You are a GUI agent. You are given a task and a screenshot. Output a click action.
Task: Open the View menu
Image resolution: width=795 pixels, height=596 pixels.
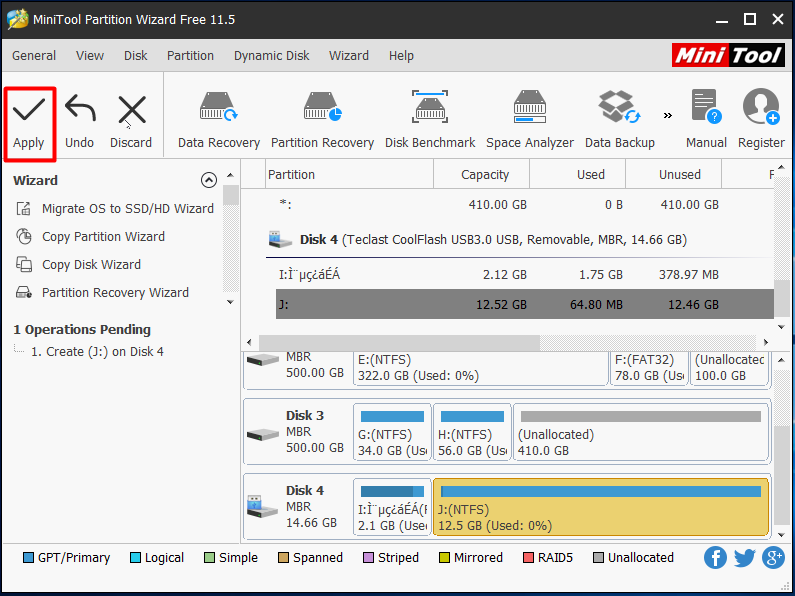click(x=90, y=55)
